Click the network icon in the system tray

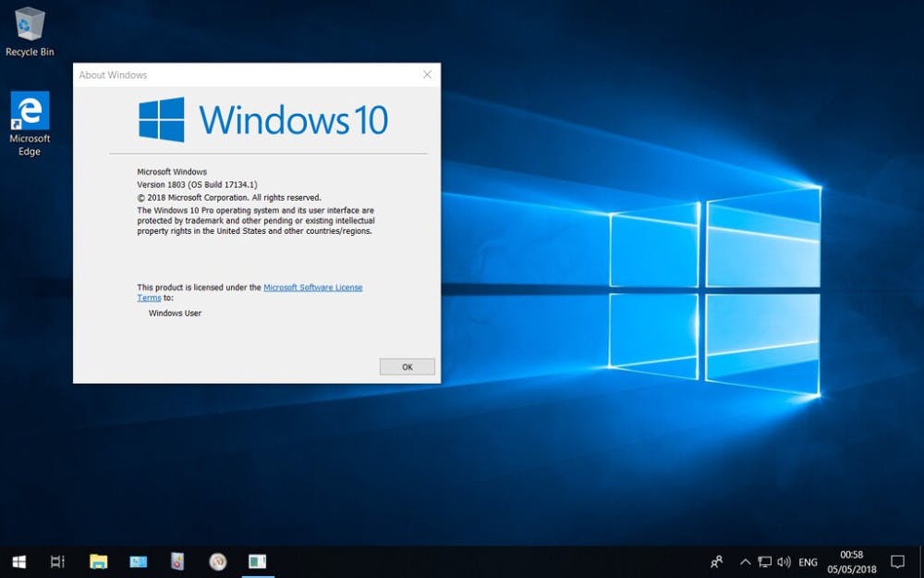point(764,561)
